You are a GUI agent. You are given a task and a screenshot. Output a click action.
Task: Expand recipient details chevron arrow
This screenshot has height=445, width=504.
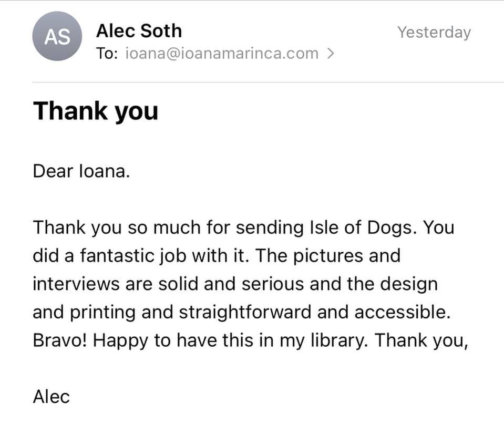click(331, 54)
